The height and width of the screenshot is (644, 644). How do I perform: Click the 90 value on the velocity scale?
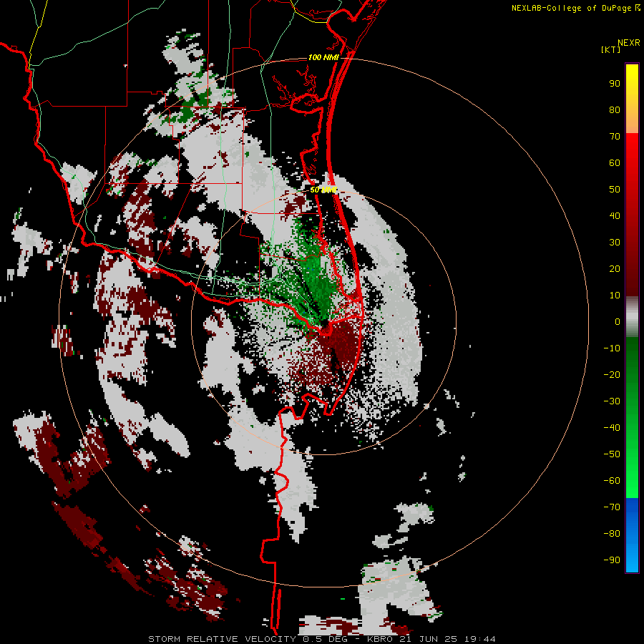coord(615,84)
